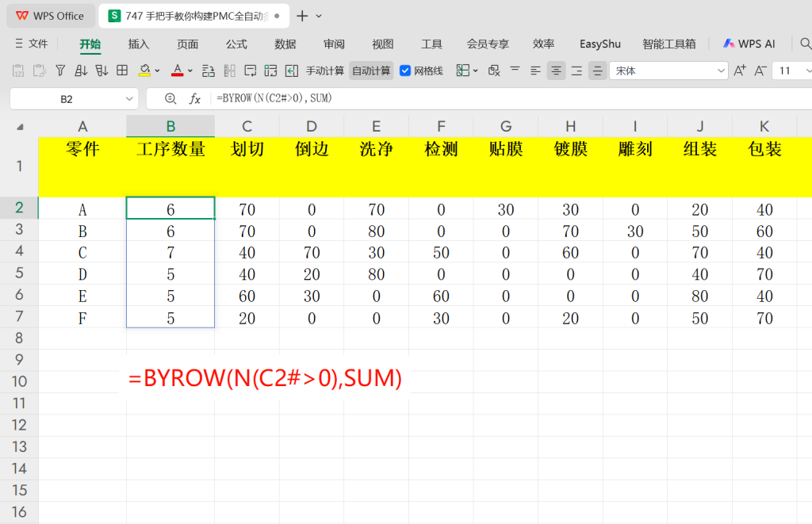Select the cell containing 工序数量
This screenshot has width=812, height=524.
(170, 166)
